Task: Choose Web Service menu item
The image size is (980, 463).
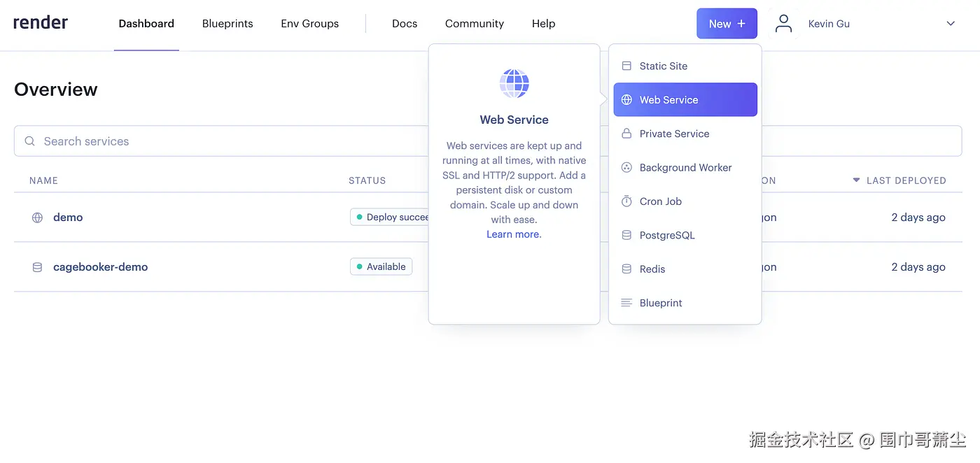Action: pyautogui.click(x=685, y=100)
